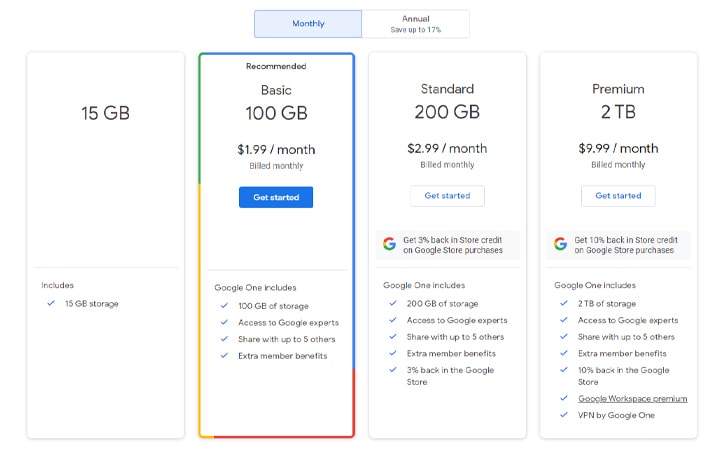Click the 'Standard' plan name
The image size is (725, 458).
[x=447, y=89]
